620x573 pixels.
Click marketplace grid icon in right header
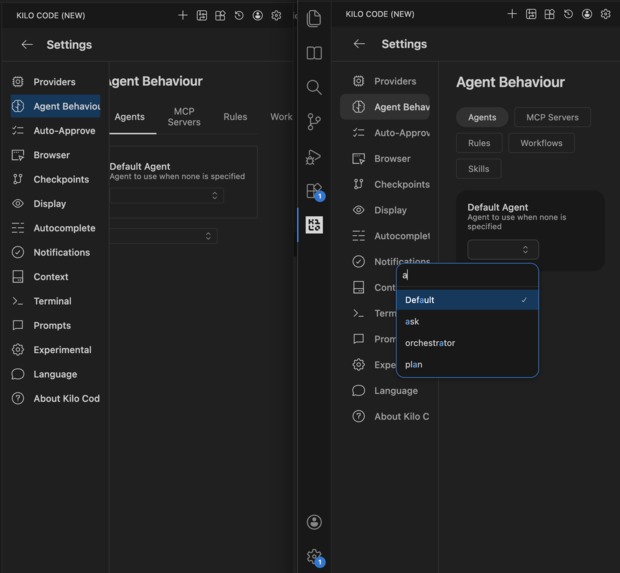[x=550, y=14]
